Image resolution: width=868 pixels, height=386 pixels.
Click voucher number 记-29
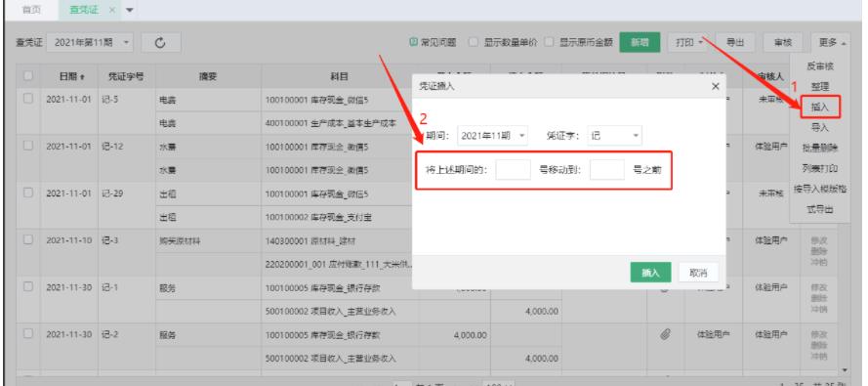click(112, 193)
